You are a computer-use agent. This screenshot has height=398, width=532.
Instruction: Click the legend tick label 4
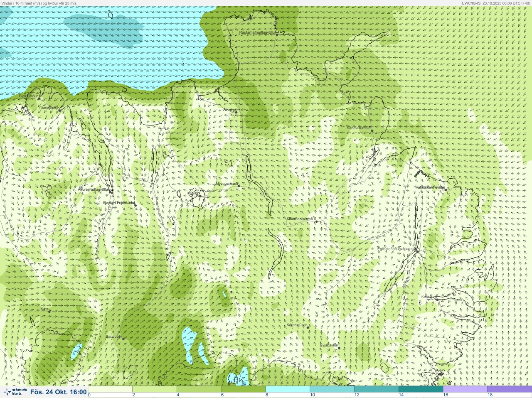coord(178,395)
